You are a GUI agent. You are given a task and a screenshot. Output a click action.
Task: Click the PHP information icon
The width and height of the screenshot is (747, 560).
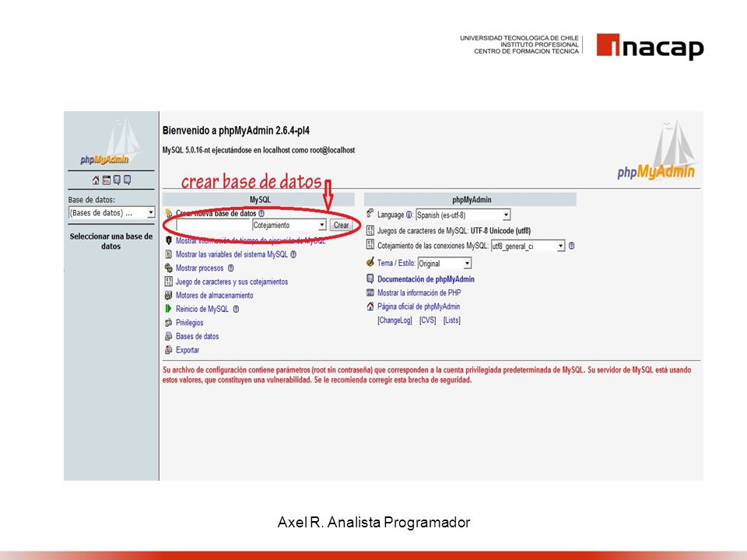370,292
